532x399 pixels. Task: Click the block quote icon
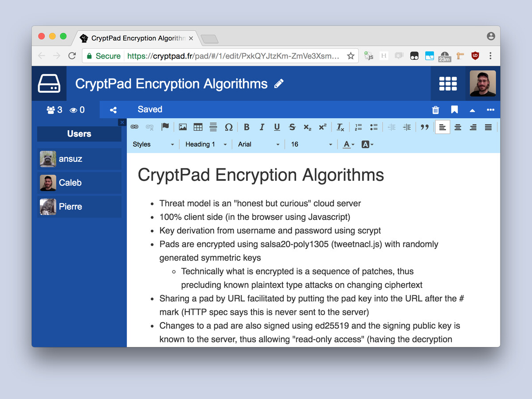pyautogui.click(x=425, y=127)
